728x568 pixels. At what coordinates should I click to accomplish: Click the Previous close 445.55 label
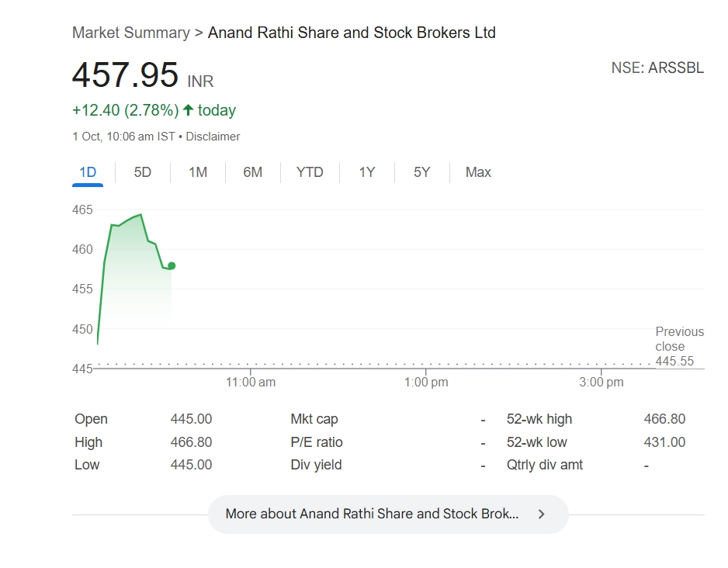pos(678,346)
